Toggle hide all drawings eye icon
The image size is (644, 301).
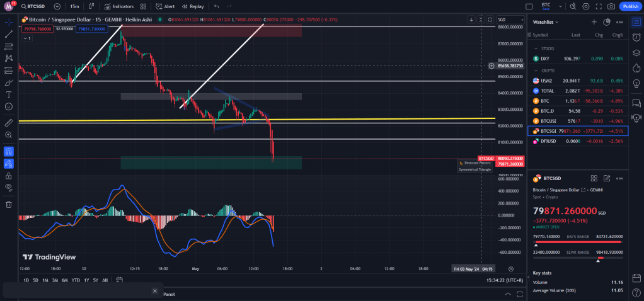pos(9,187)
